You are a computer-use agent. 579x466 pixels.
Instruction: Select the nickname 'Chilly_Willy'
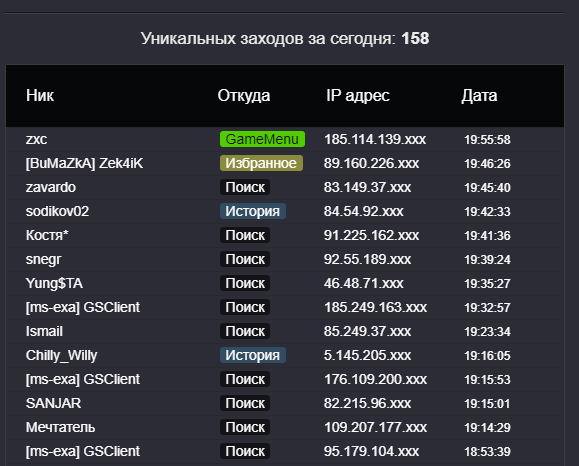tap(61, 356)
